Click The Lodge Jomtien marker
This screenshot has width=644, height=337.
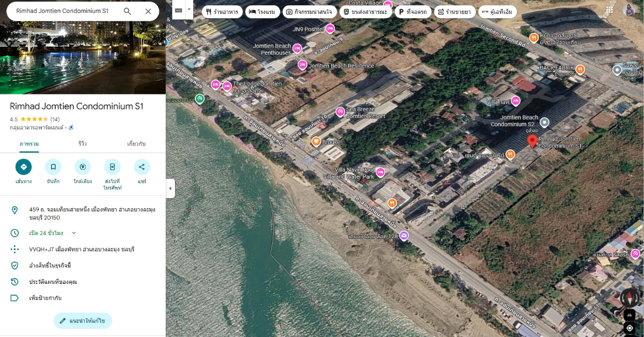tap(227, 86)
